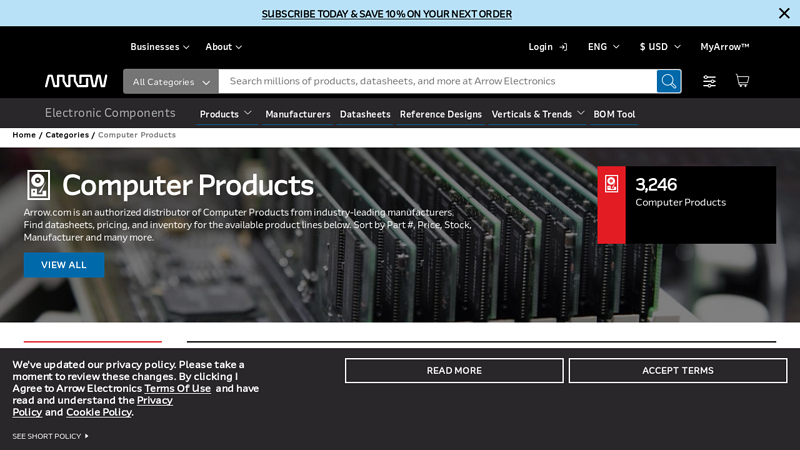This screenshot has height=450, width=800.
Task: Click the Arrow logo
Action: pyautogui.click(x=76, y=81)
